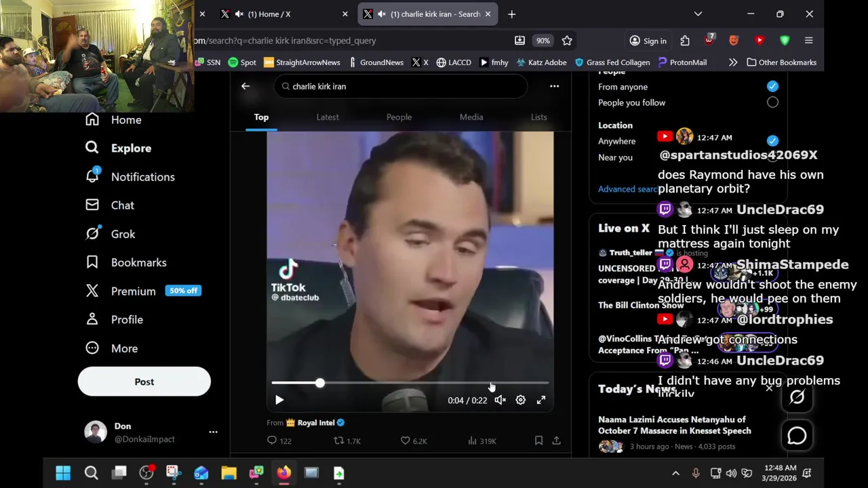Viewport: 868px width, 488px height.
Task: Click the back arrow beside search box
Action: pyautogui.click(x=245, y=86)
